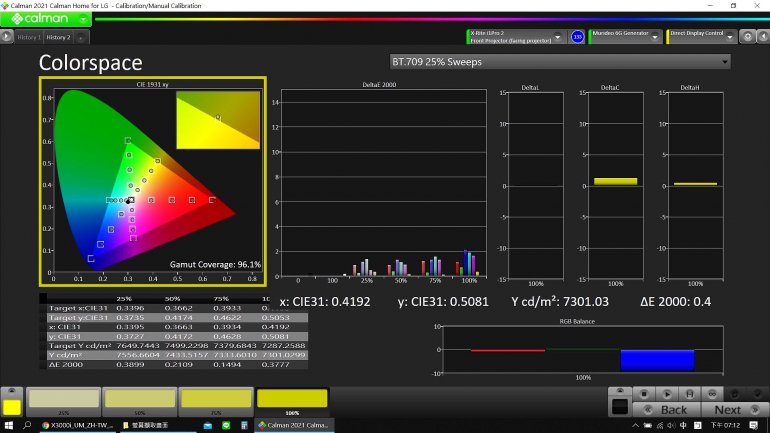Add a new history tab
The image size is (770, 433).
[x=81, y=38]
